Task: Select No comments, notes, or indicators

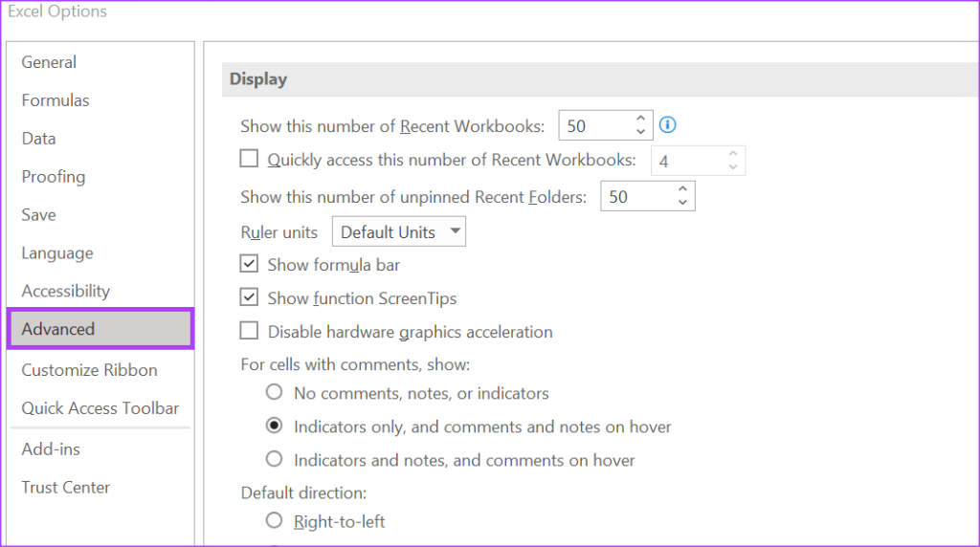Action: click(274, 392)
